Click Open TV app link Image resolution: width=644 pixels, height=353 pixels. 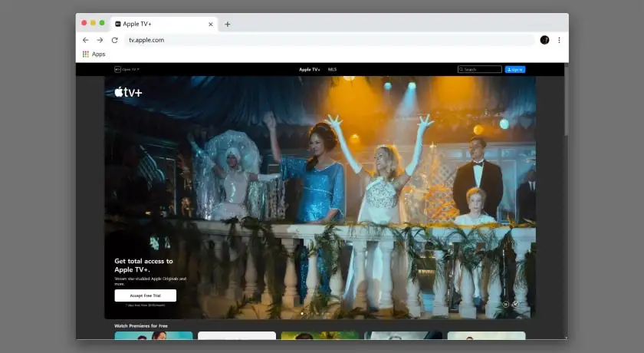tap(127, 70)
